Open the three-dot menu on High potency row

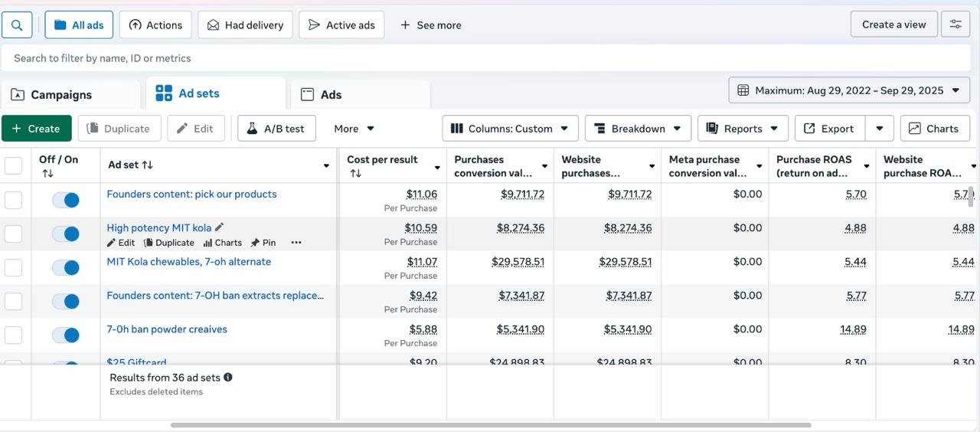click(x=296, y=243)
